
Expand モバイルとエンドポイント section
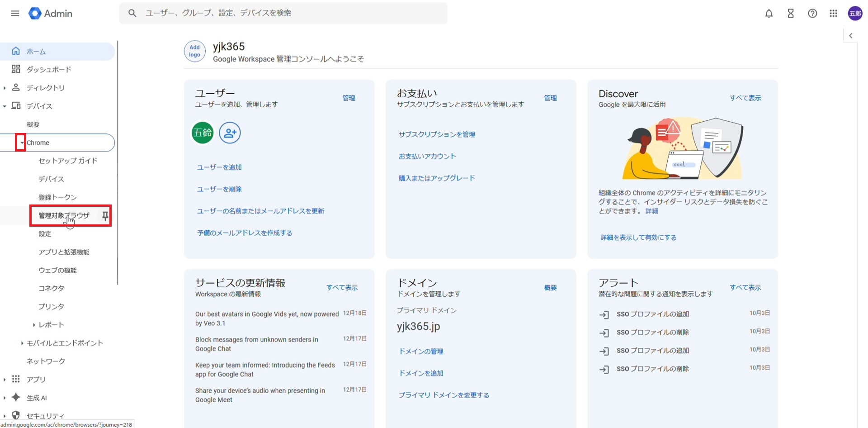[x=22, y=343]
